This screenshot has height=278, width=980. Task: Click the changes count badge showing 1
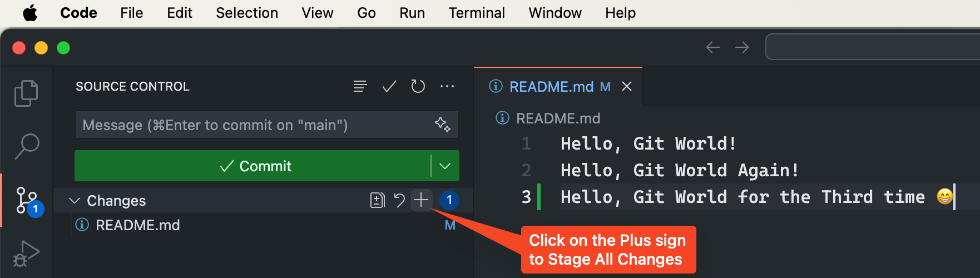(x=449, y=200)
